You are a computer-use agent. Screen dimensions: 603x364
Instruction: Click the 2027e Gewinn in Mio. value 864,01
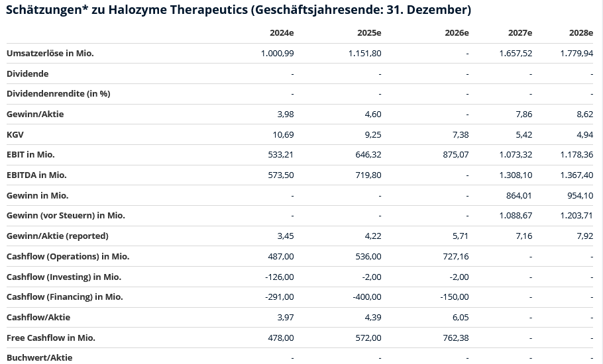pyautogui.click(x=518, y=195)
